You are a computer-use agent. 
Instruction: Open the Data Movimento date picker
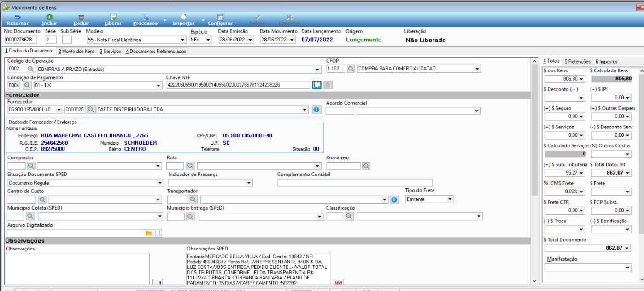pos(292,40)
